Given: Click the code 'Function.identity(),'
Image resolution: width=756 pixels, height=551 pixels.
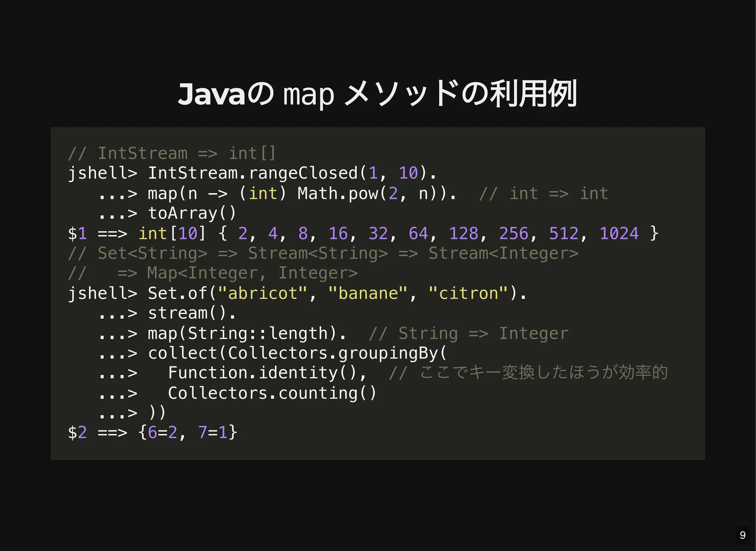Looking at the screenshot, I should pyautogui.click(x=268, y=373).
